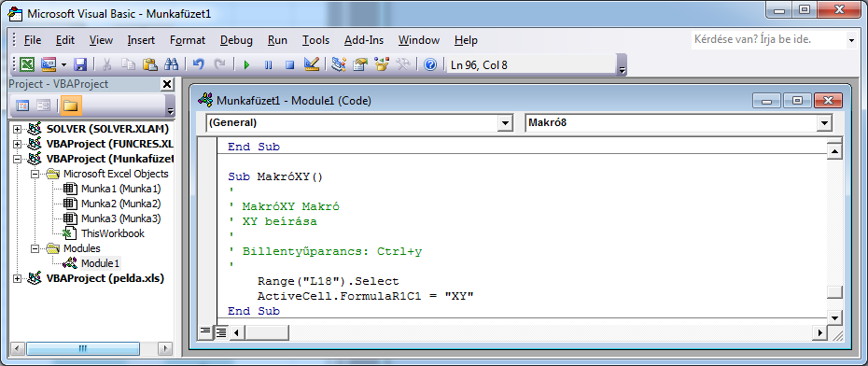
Task: Click the 'Range("L18").Select' code line
Action: tap(329, 281)
